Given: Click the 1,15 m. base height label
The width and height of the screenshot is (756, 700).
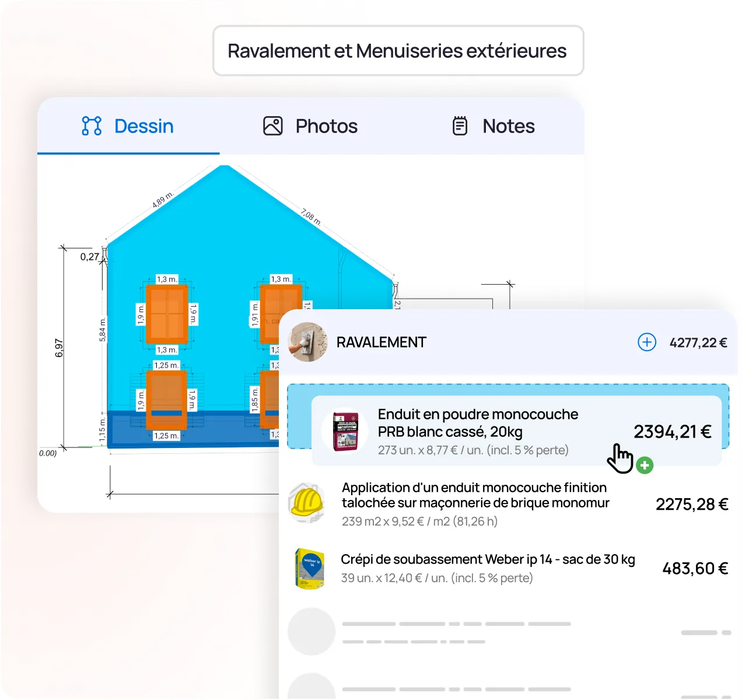Looking at the screenshot, I should pyautogui.click(x=102, y=429).
